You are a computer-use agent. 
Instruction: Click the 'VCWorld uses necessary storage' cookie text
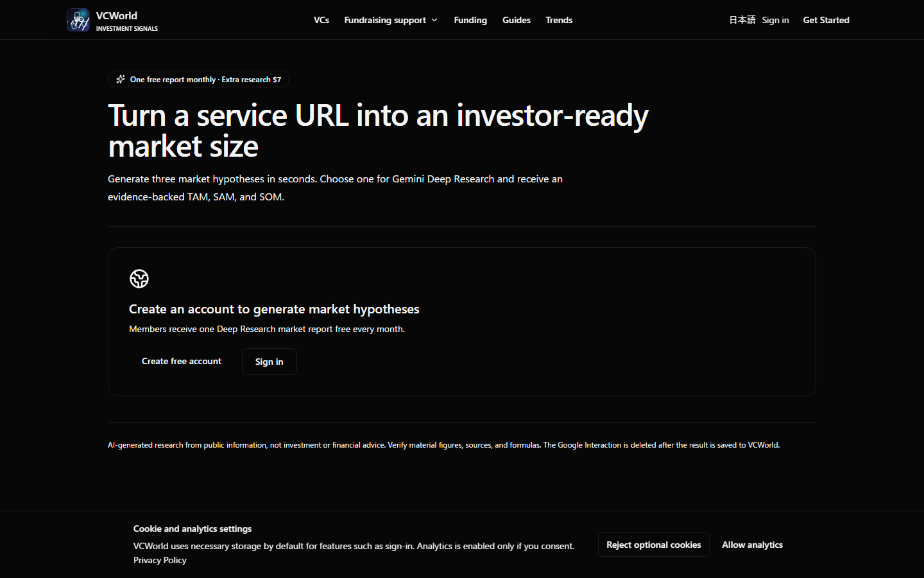354,546
